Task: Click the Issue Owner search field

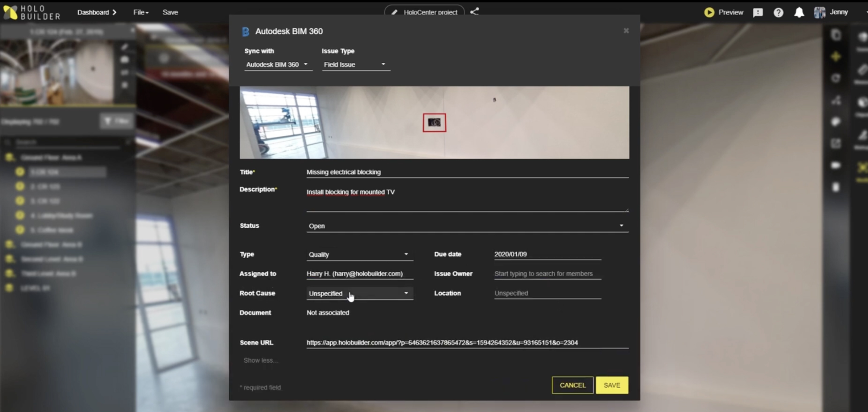Action: (x=548, y=274)
